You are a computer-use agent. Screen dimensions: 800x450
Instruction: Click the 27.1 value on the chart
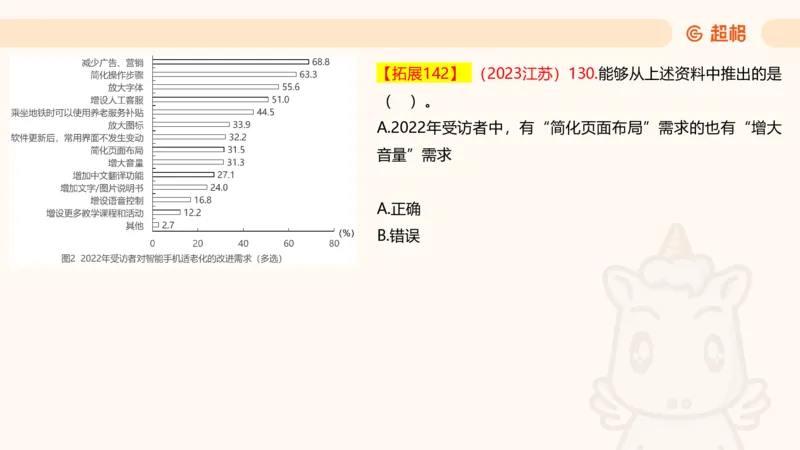[x=226, y=175]
